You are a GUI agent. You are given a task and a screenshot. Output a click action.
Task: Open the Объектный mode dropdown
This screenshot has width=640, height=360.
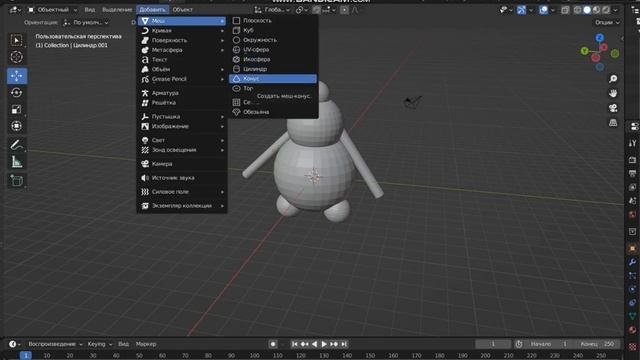[x=52, y=10]
